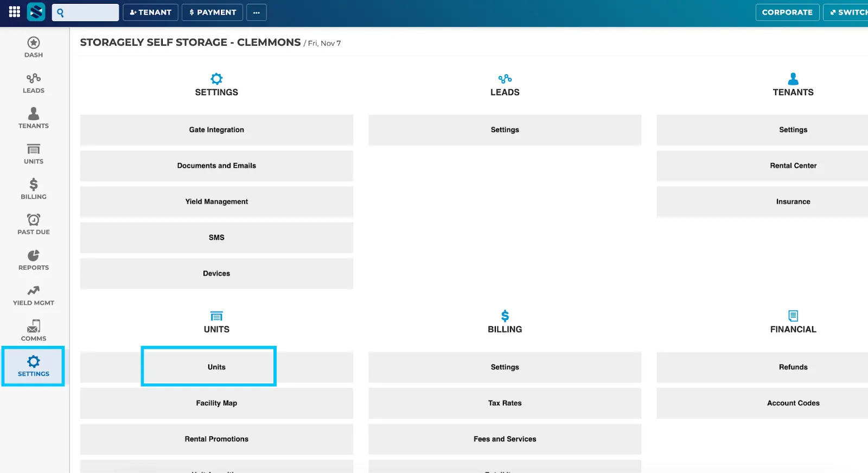The image size is (868, 473).
Task: Click the Corporate button
Action: pos(787,12)
